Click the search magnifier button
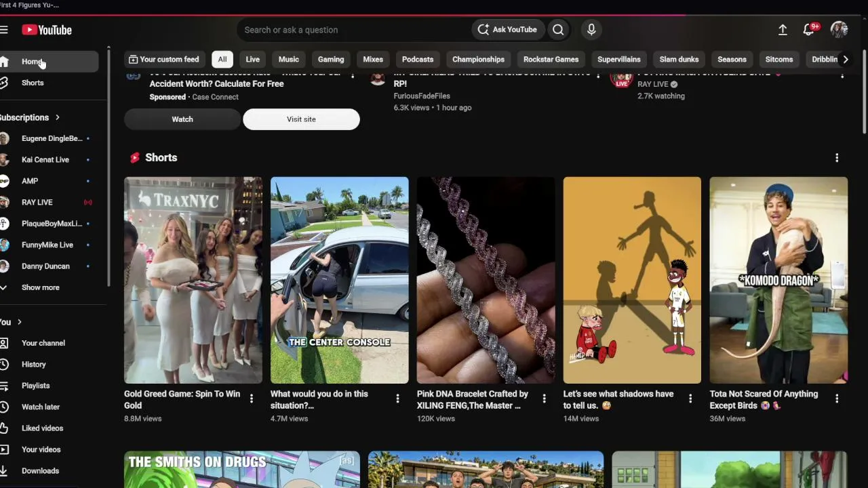The height and width of the screenshot is (488, 868). (558, 30)
